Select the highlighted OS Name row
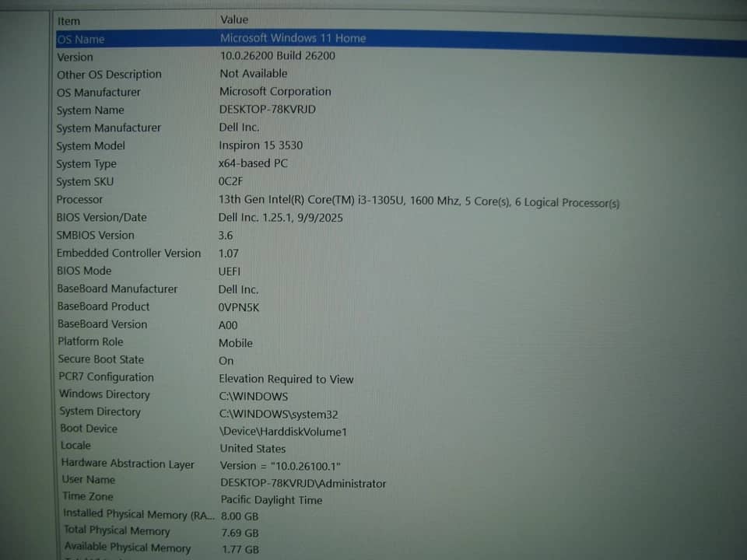Screen dimensions: 747x560 click(x=402, y=42)
